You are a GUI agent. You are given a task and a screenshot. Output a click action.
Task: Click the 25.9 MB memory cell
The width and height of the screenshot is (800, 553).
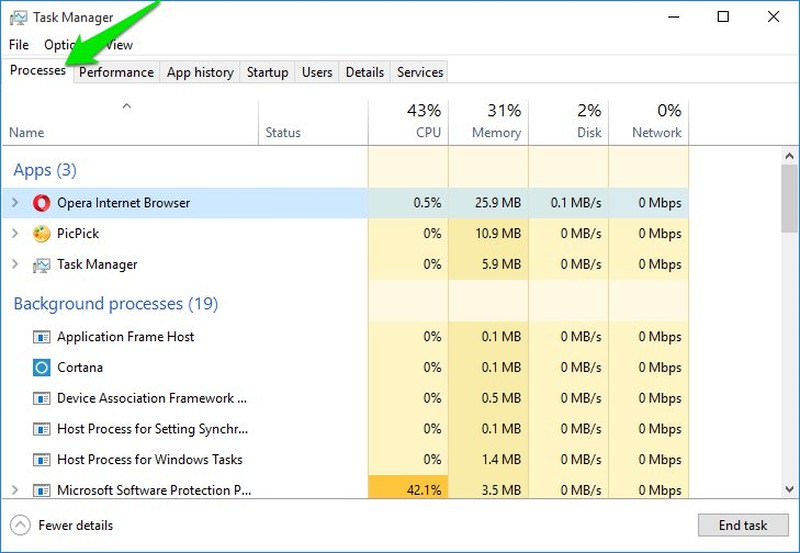click(489, 203)
